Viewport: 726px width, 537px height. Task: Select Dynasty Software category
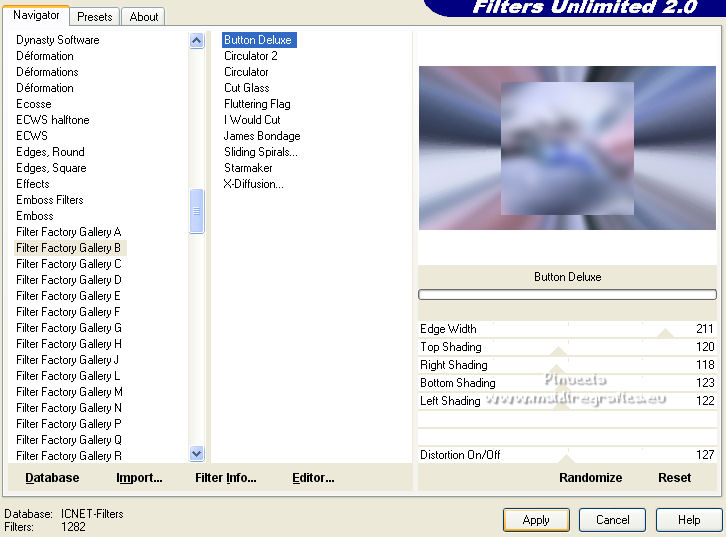point(58,40)
